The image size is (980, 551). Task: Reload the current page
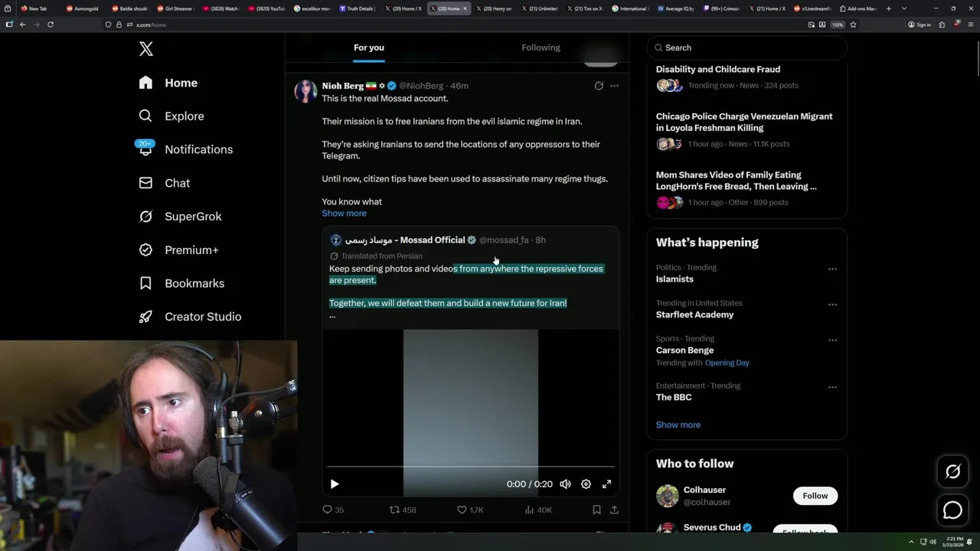pos(51,24)
